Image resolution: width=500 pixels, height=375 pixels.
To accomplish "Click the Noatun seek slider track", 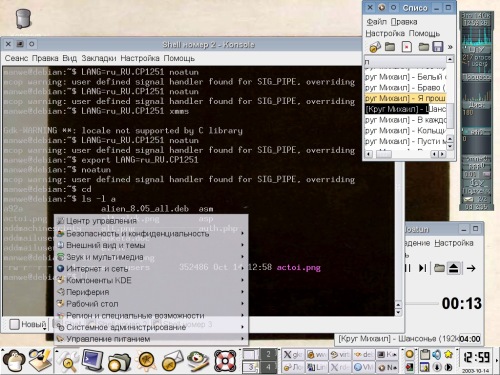I will click(422, 303).
